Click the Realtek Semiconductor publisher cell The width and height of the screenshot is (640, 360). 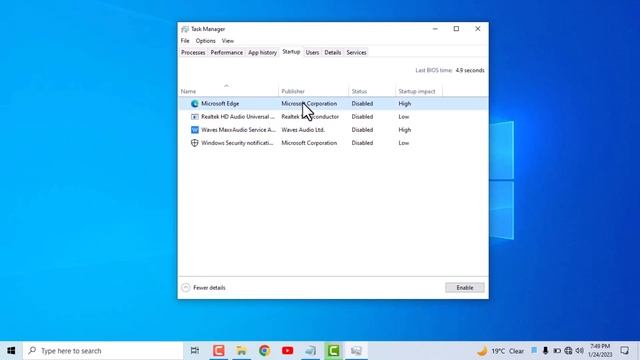click(x=310, y=117)
